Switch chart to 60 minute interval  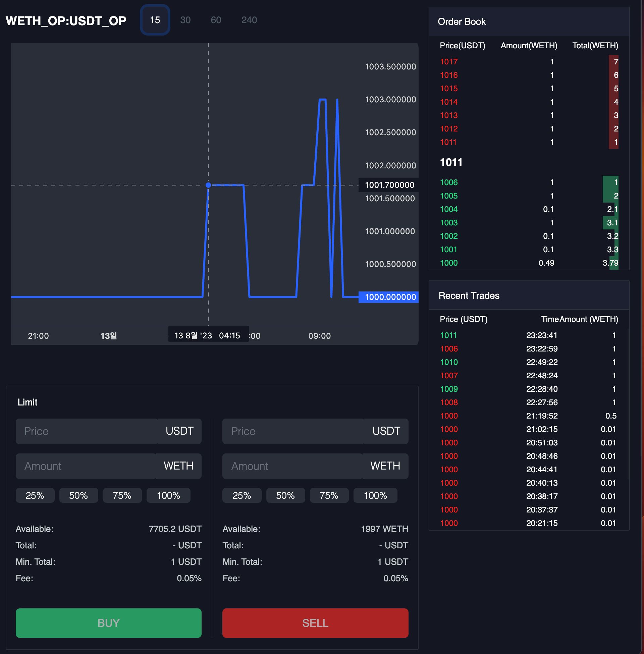[216, 20]
